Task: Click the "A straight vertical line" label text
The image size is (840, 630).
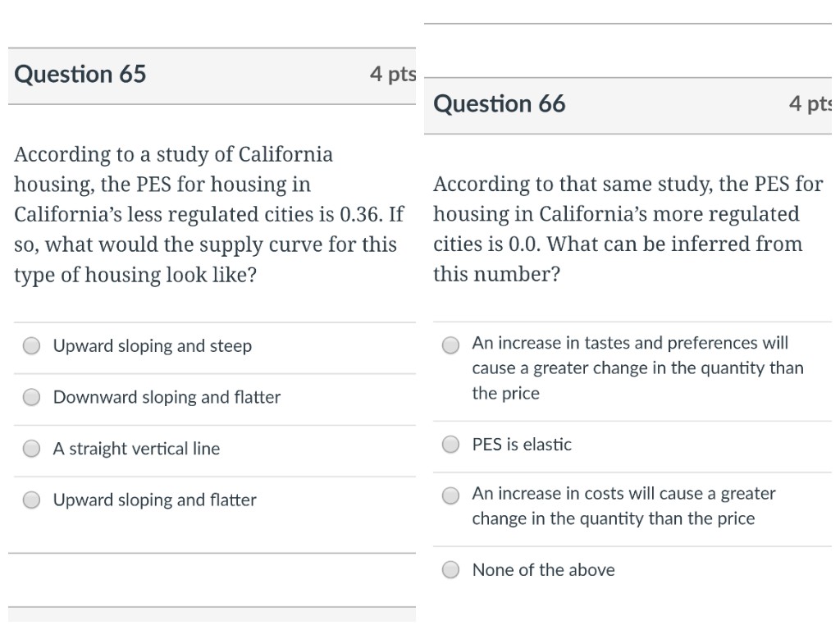Action: 136,449
